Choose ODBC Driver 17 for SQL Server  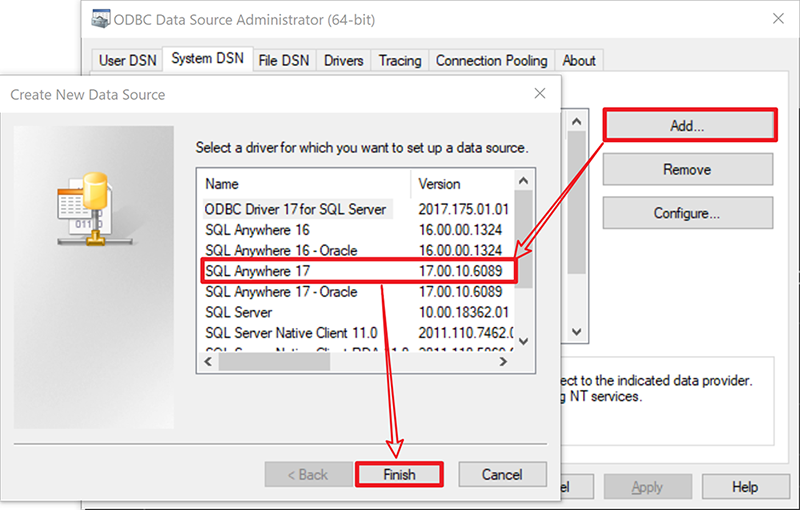point(294,209)
